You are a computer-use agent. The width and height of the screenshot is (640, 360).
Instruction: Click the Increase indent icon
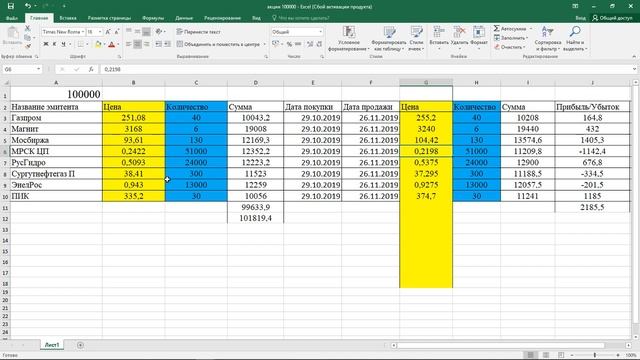click(167, 44)
